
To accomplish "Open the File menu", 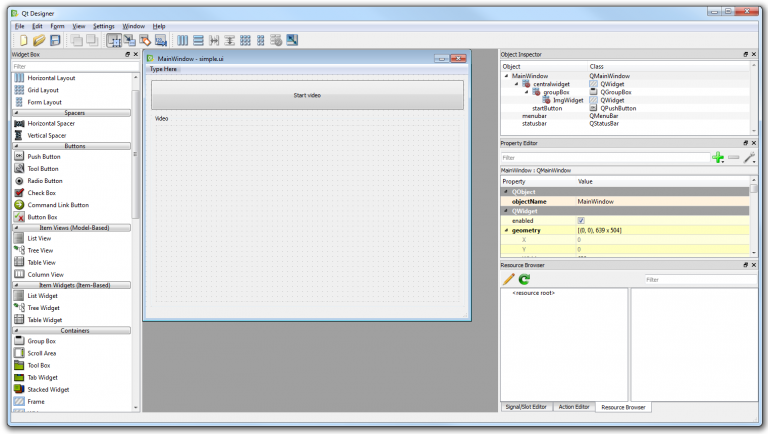I will [x=20, y=26].
